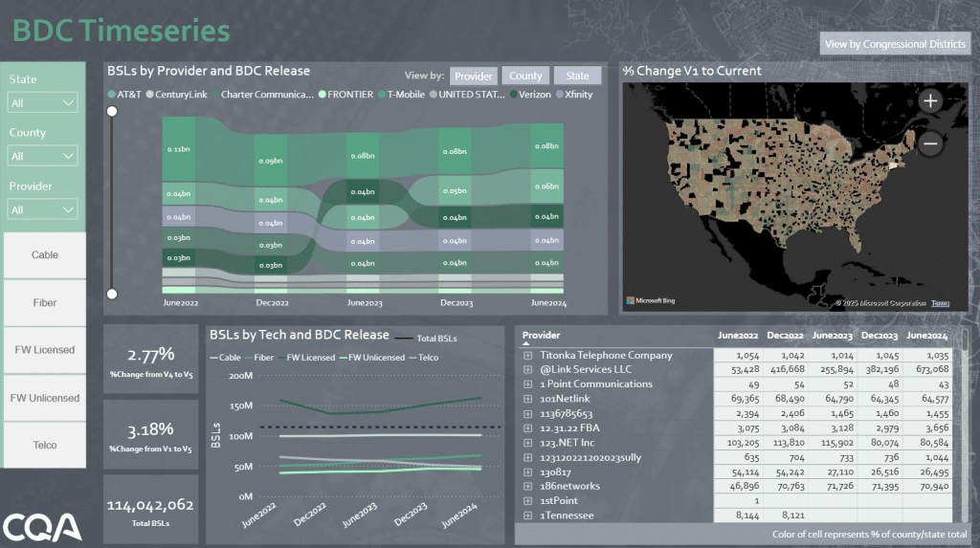Screen dimensions: 980x548
Task: Click the 46,896 cell for 186networks
Action: tap(738, 486)
